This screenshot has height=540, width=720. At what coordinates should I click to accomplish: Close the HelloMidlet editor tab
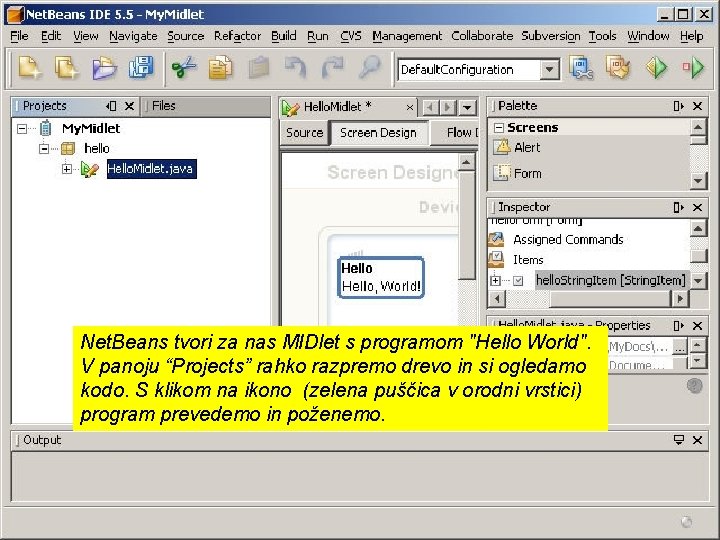click(410, 108)
